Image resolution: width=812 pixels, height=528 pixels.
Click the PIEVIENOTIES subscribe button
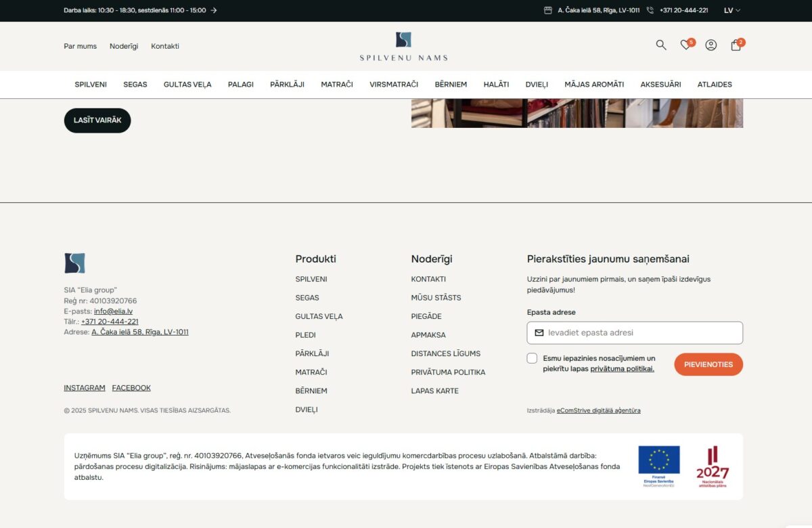click(708, 364)
